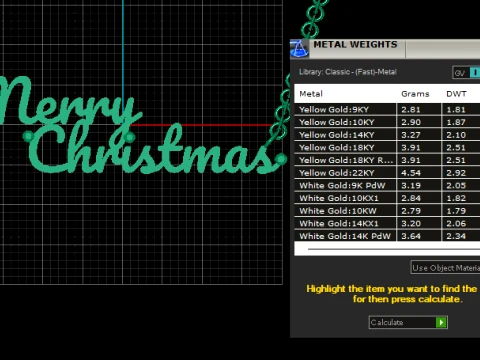
Task: Click the Metal Weights flask icon
Action: (299, 49)
